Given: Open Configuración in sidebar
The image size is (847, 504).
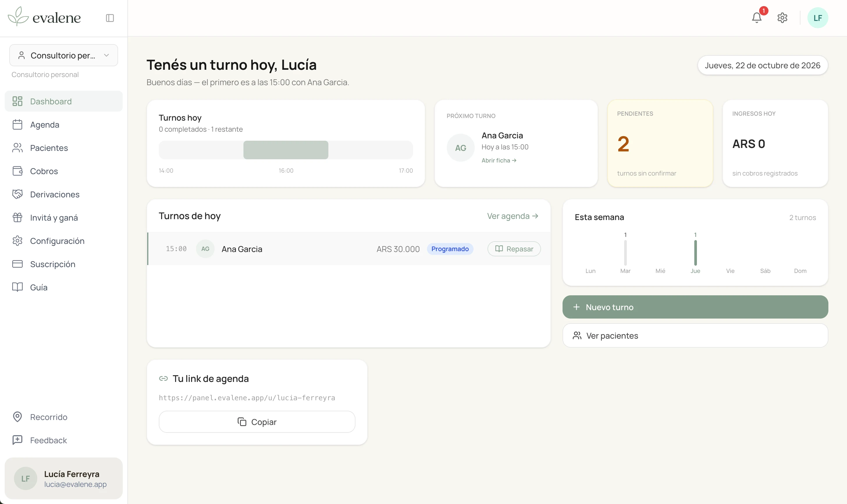Looking at the screenshot, I should tap(63, 241).
